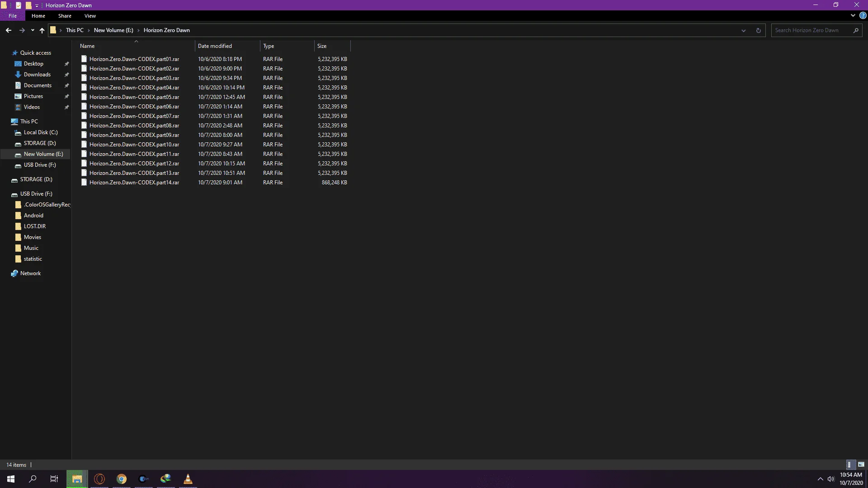Click file icon of part12.rar
Viewport: 868px width, 488px height.
click(84, 164)
